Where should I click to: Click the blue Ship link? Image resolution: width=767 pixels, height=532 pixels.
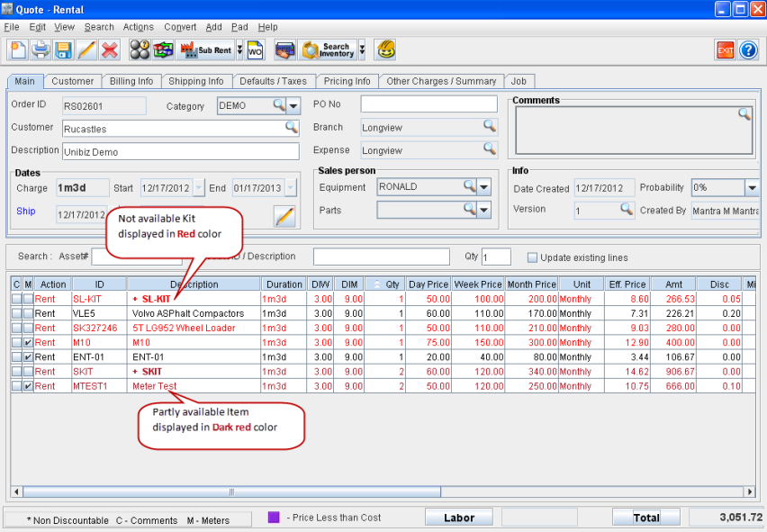coord(26,212)
